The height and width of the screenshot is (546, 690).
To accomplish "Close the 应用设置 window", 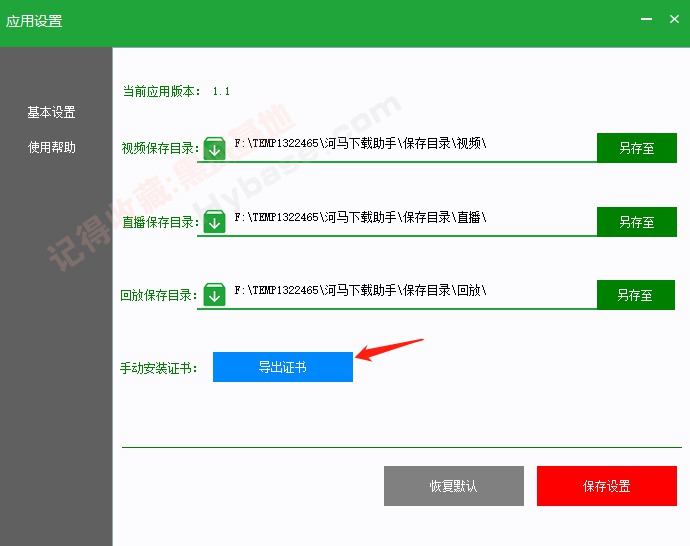I will click(x=674, y=19).
